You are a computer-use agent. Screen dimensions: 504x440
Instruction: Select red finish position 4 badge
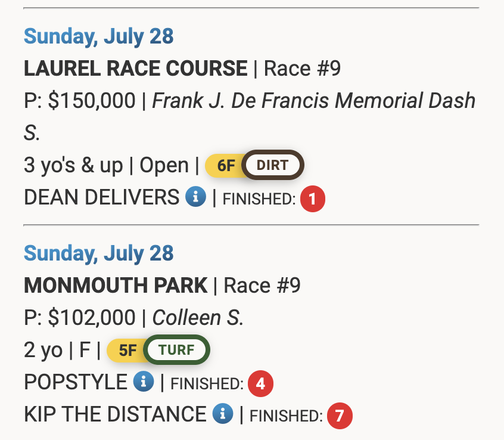tap(260, 383)
